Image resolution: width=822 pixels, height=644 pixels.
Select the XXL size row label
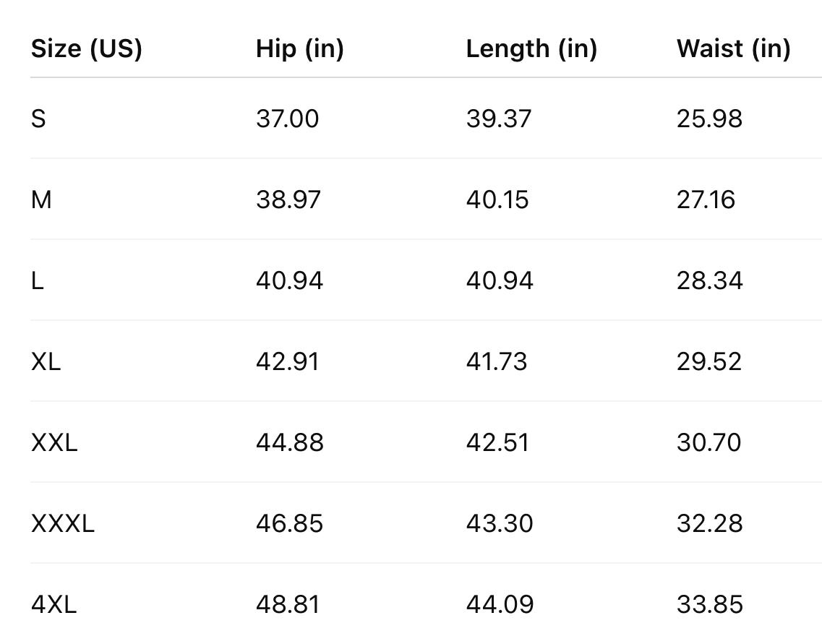54,442
